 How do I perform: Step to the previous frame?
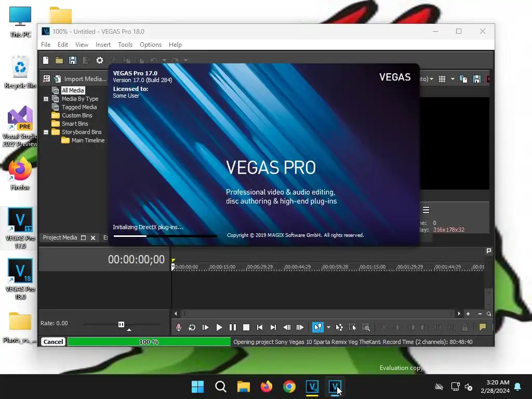click(287, 327)
